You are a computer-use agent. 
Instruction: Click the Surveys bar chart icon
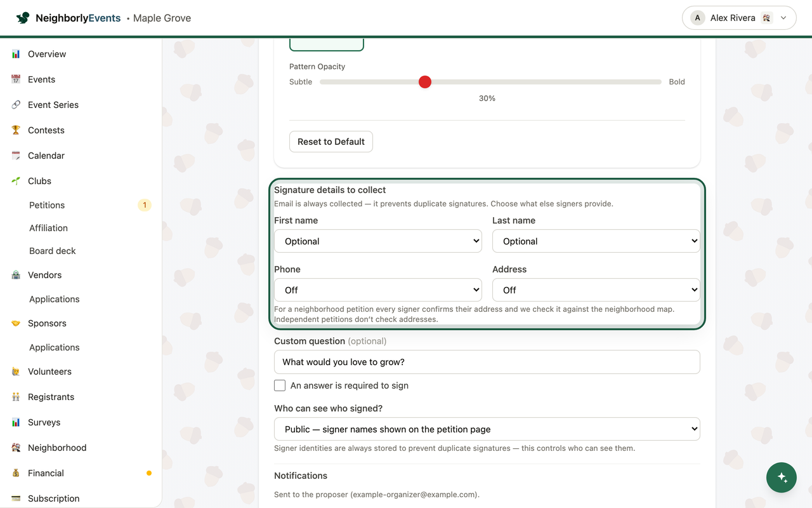tap(16, 422)
